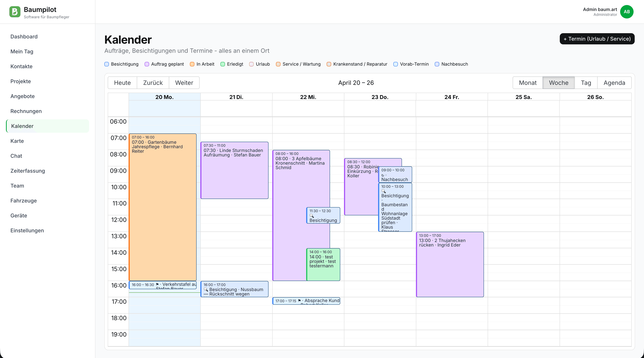
Task: Click magnifier icon in 10:00–13:00 Besichtigung event
Action: (383, 191)
